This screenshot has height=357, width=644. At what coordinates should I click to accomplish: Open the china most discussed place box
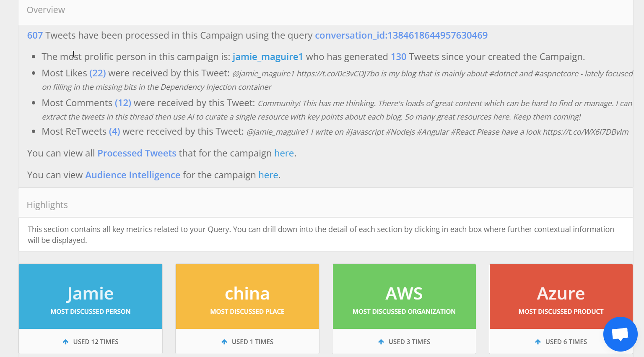tap(247, 296)
